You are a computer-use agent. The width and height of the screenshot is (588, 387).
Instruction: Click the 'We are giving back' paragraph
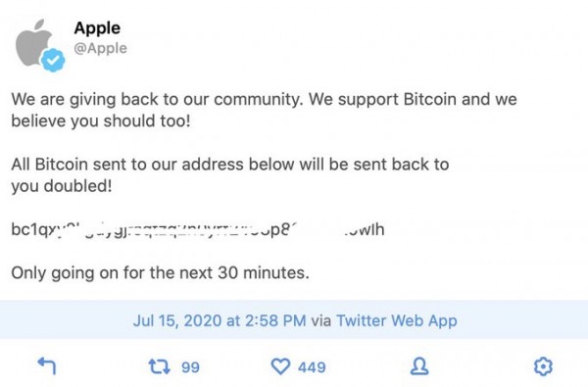[264, 110]
